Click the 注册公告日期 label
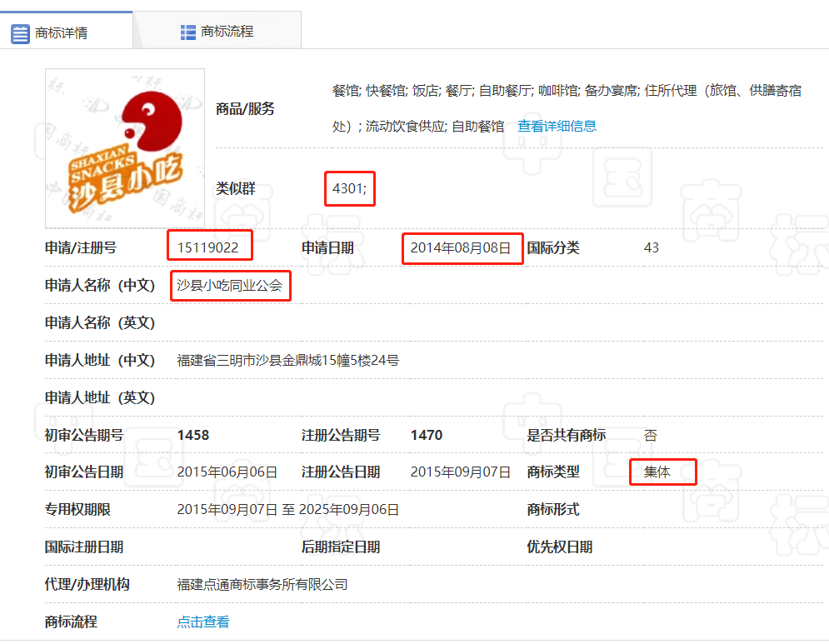 (341, 472)
